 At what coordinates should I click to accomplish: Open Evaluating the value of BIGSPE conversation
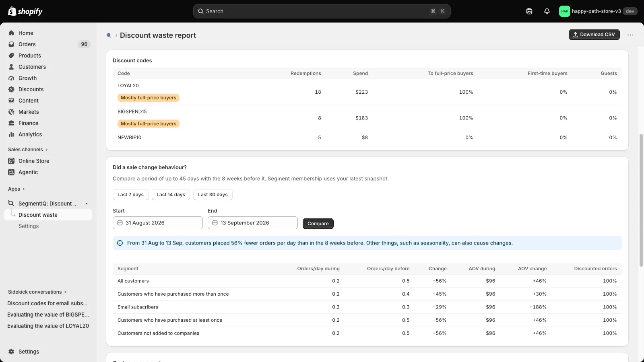click(x=48, y=315)
